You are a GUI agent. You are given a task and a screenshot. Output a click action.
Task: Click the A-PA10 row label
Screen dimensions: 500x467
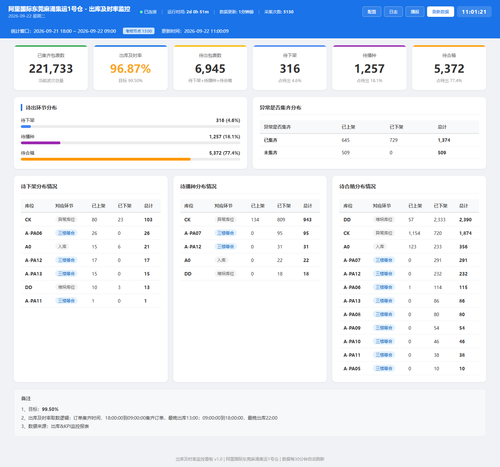[x=352, y=341]
